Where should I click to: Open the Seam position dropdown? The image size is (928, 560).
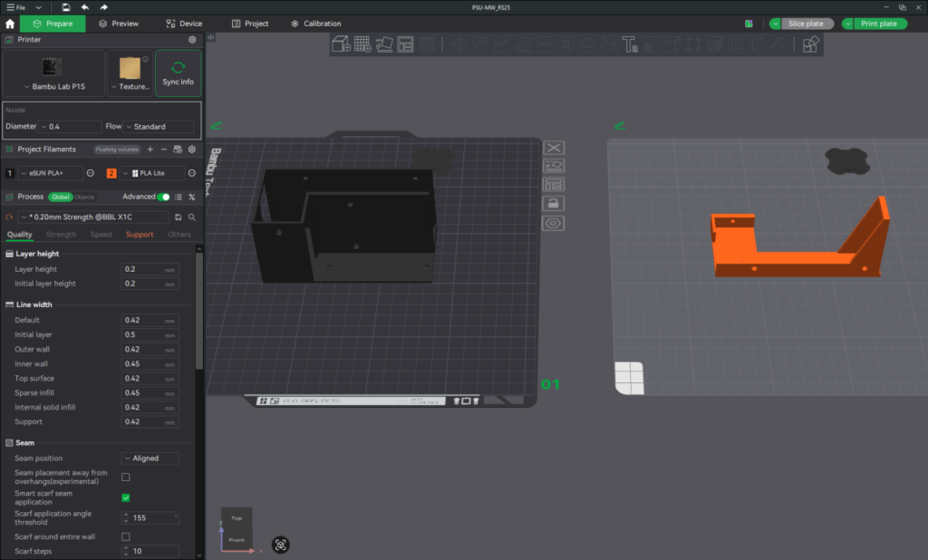click(x=150, y=459)
